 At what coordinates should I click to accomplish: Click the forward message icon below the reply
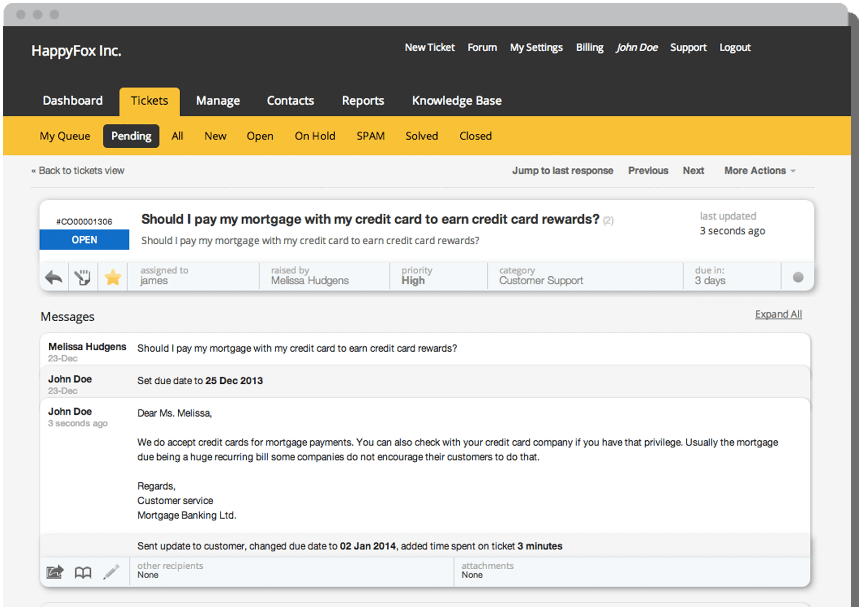coord(54,571)
